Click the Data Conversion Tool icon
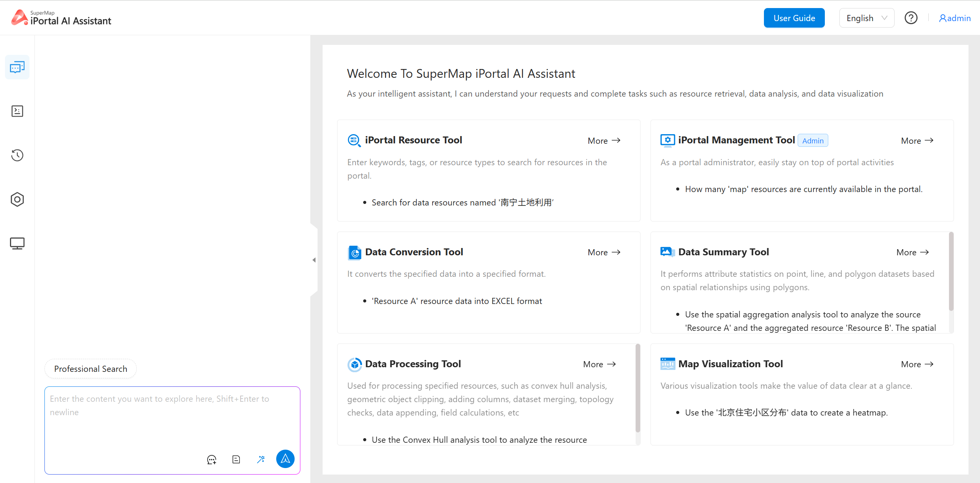The width and height of the screenshot is (980, 483). pyautogui.click(x=354, y=253)
